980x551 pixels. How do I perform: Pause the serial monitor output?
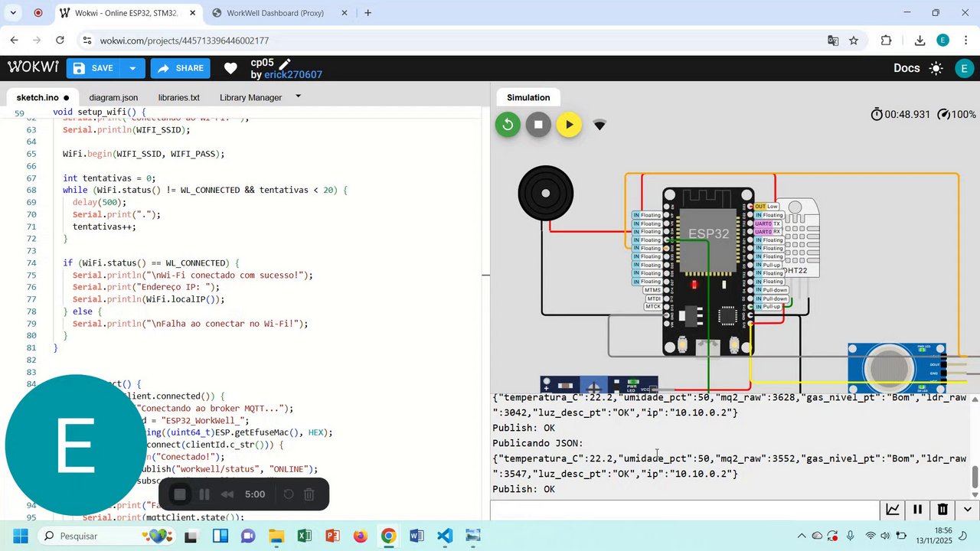coord(917,510)
